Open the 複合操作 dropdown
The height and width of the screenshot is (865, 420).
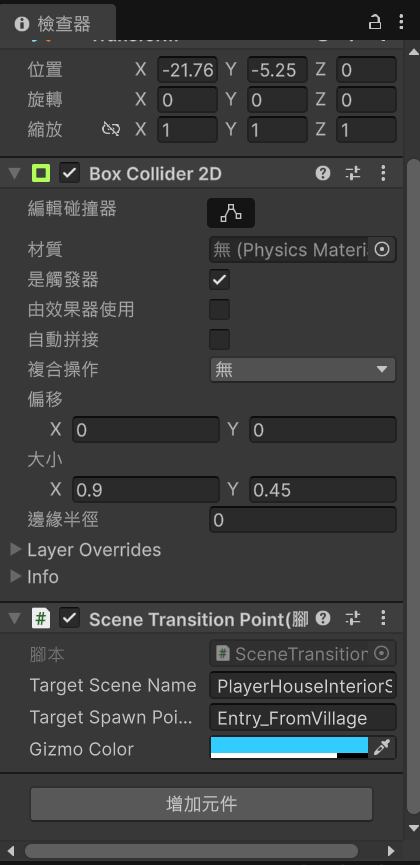point(302,370)
